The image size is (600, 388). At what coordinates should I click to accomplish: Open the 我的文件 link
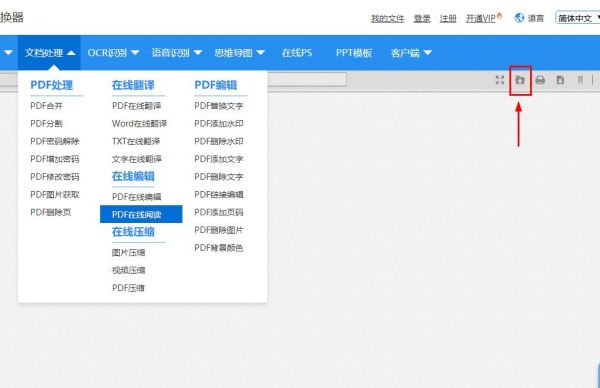click(388, 18)
